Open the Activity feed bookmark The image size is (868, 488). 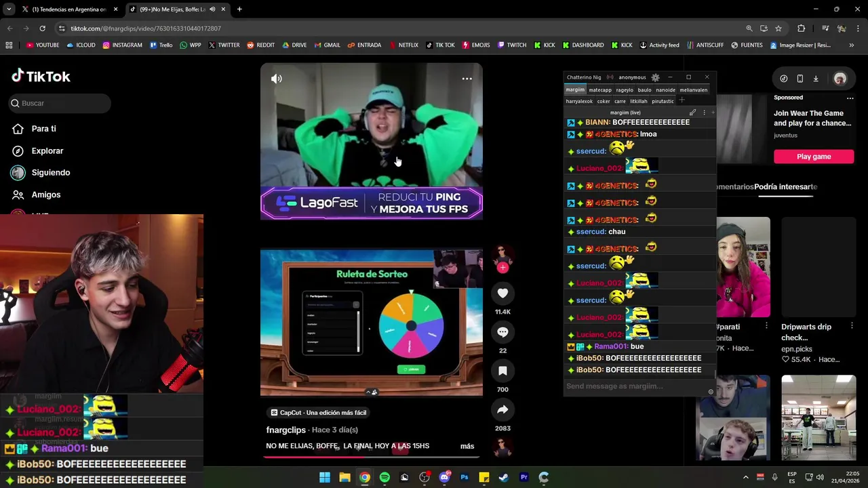pyautogui.click(x=659, y=45)
